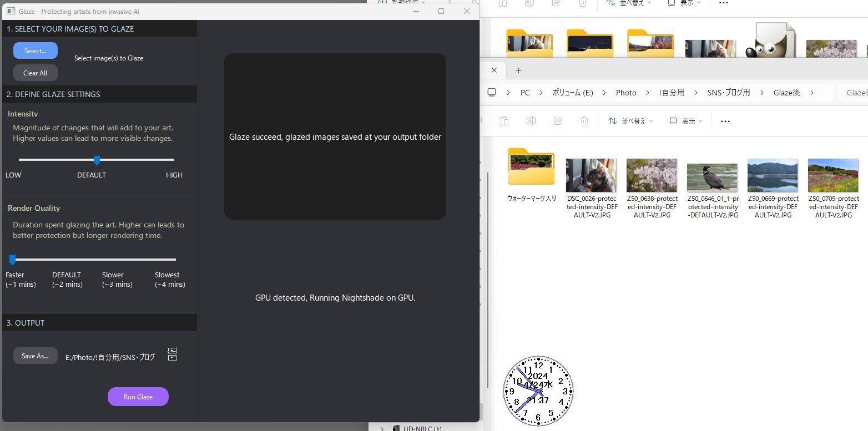Click the 'Glaze succeed' message preview panel

pos(335,136)
